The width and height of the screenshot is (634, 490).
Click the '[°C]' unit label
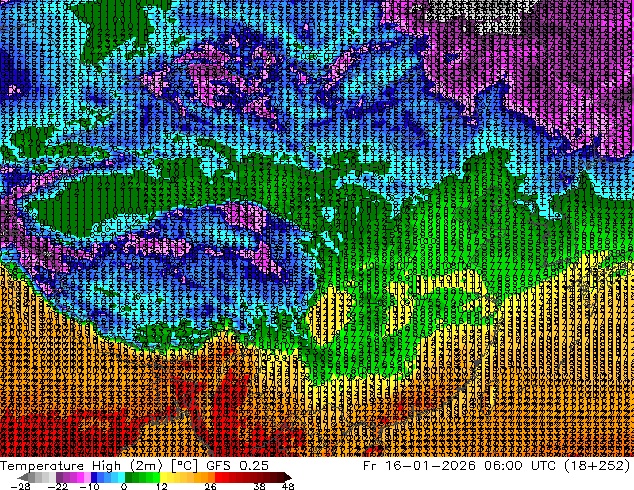click(x=184, y=466)
